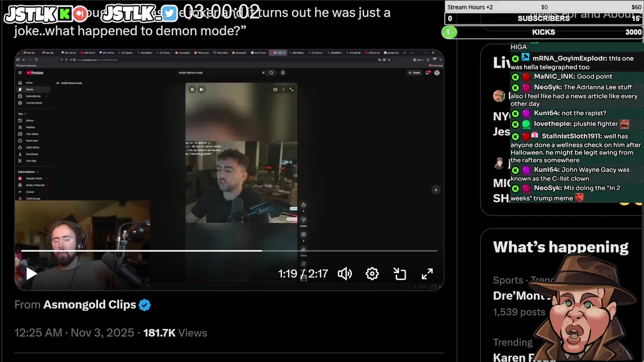Click the YouTube search magnifier icon
The height and width of the screenshot is (362, 644).
click(271, 73)
